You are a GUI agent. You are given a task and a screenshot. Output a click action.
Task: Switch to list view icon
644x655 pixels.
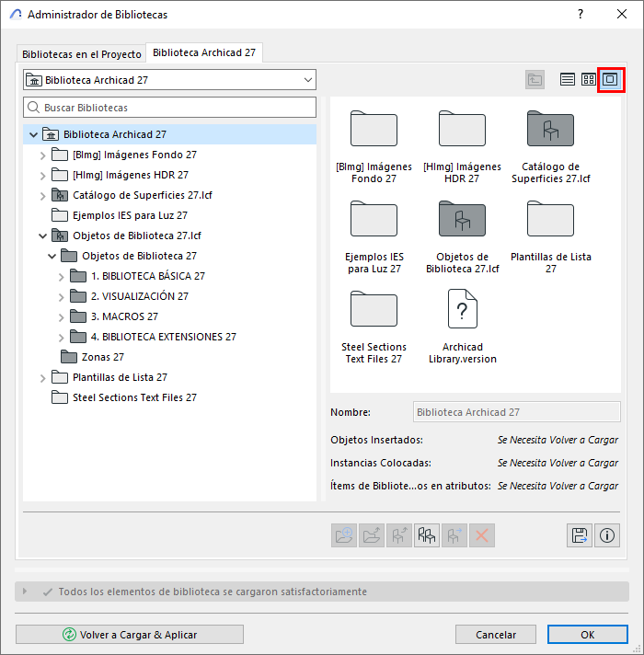(x=567, y=79)
